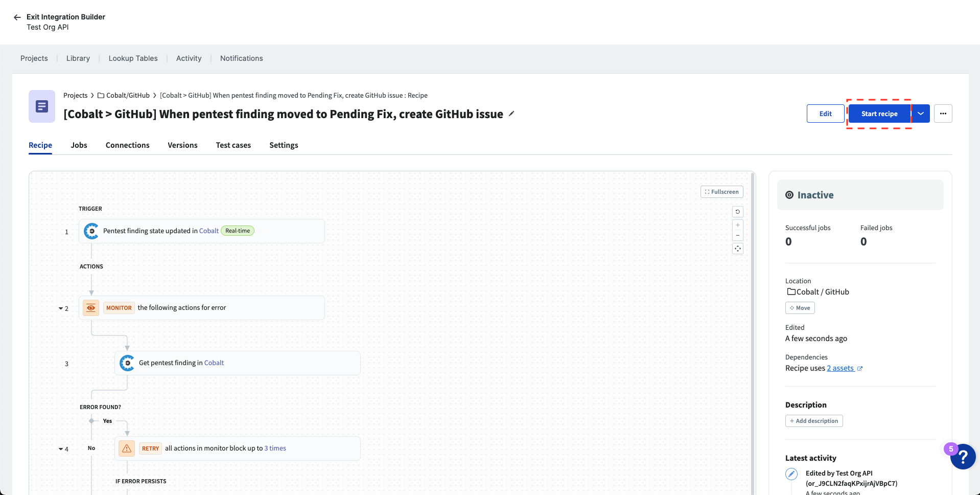This screenshot has width=980, height=495.
Task: Open the Connections tab
Action: 128,145
